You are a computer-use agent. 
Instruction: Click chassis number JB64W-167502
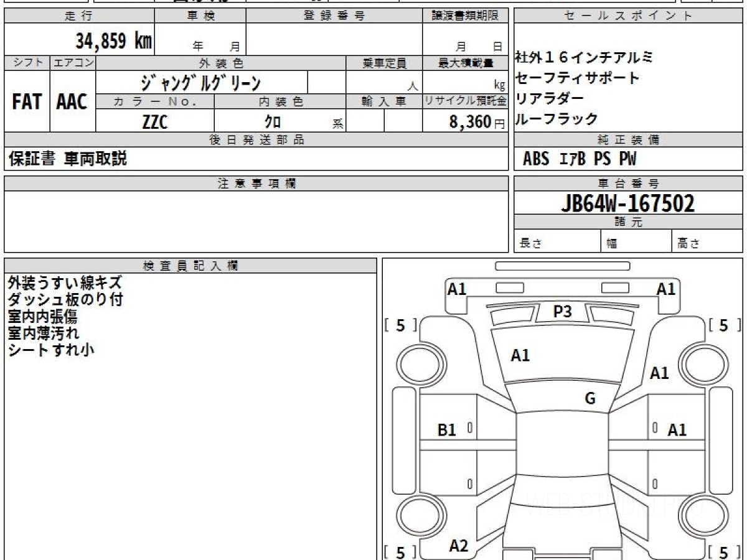tap(628, 203)
